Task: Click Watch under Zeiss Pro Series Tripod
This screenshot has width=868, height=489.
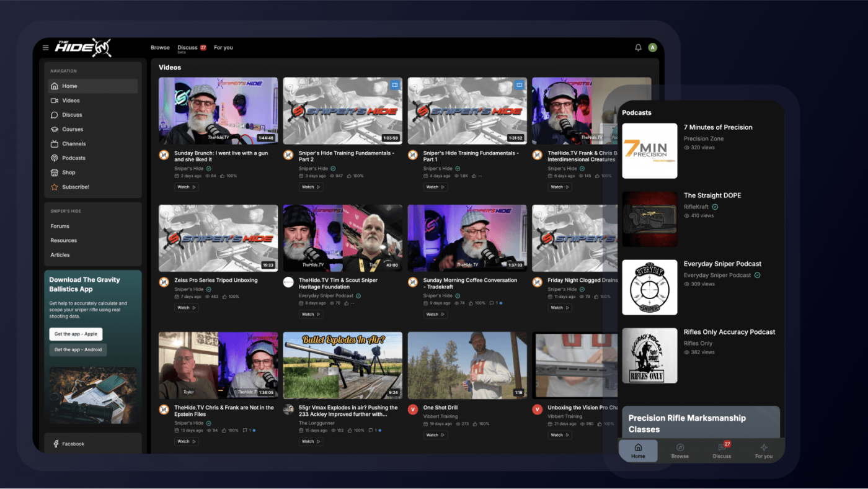Action: click(x=187, y=307)
